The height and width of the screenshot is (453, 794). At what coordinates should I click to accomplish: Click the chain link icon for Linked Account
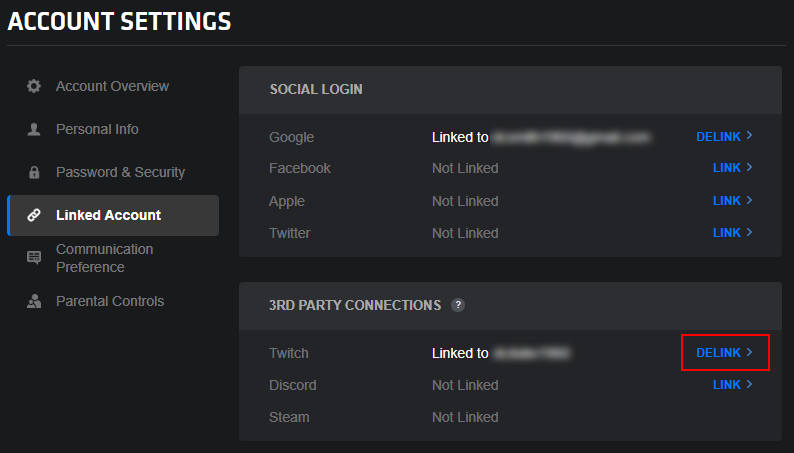[34, 215]
